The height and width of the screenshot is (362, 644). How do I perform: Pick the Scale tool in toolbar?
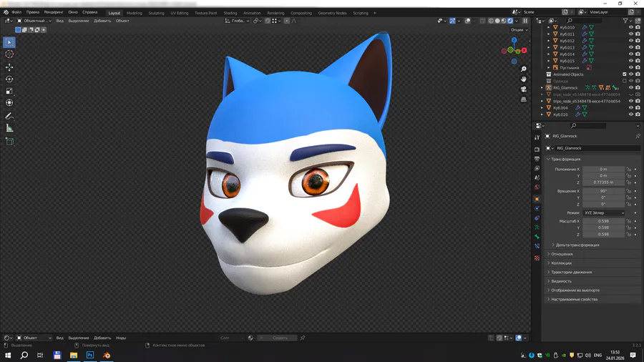9,91
